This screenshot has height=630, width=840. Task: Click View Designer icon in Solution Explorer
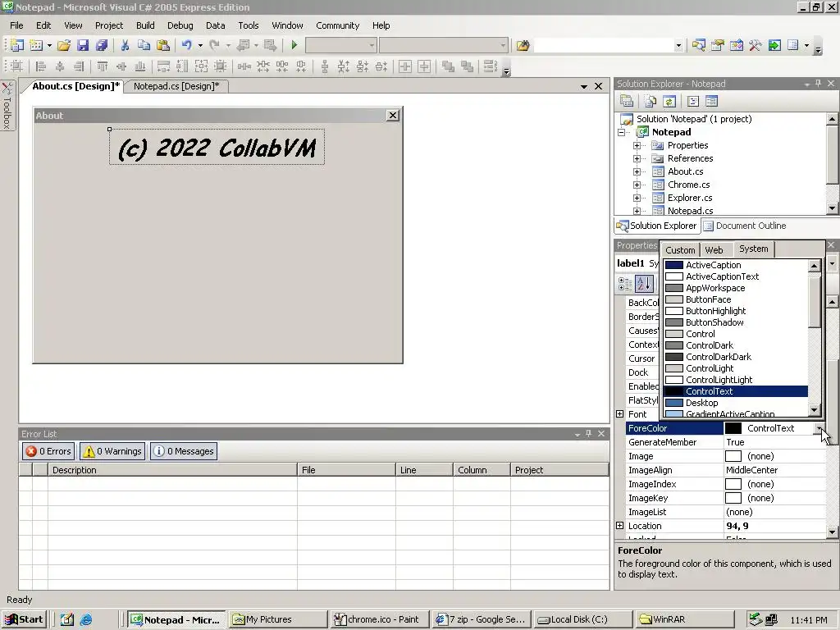[x=711, y=101]
